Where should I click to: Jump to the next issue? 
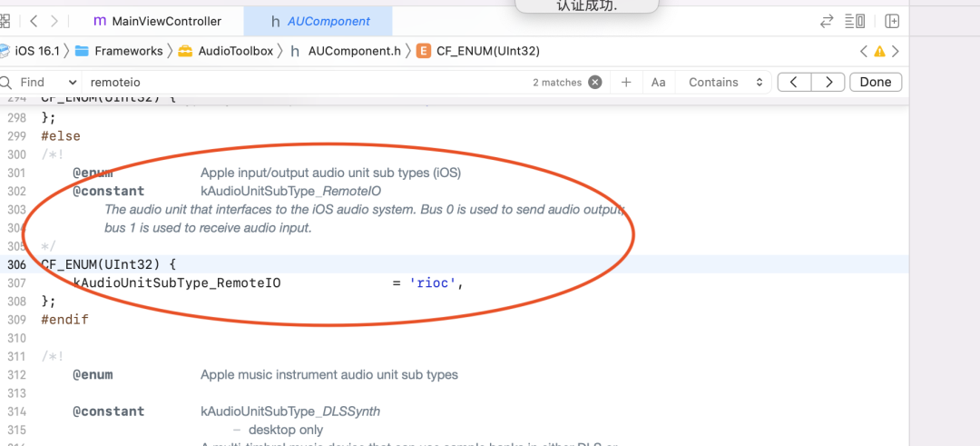click(896, 51)
